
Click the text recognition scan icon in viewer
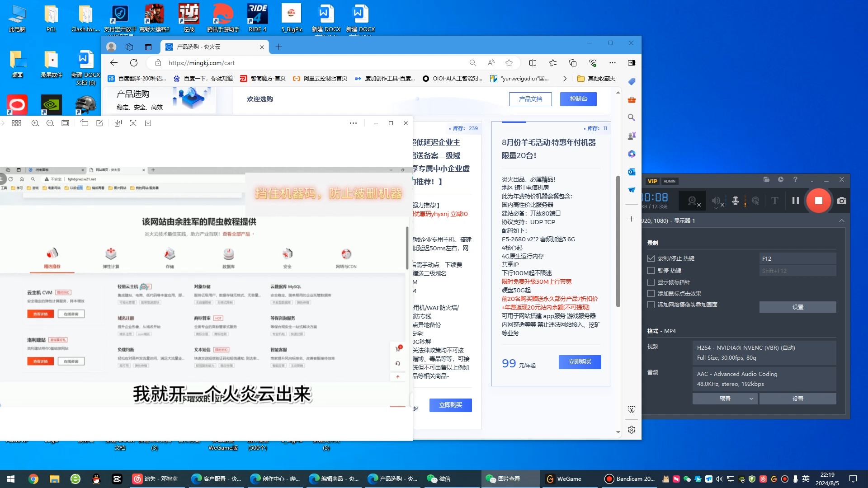point(133,123)
